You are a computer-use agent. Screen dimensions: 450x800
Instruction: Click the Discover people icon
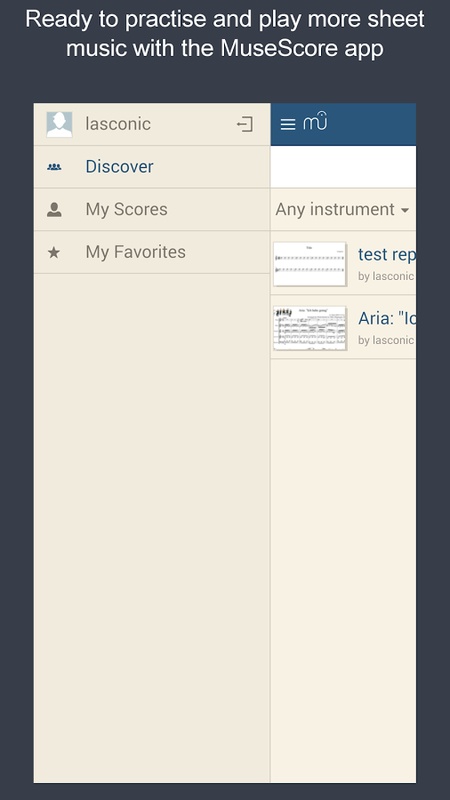[x=54, y=166]
